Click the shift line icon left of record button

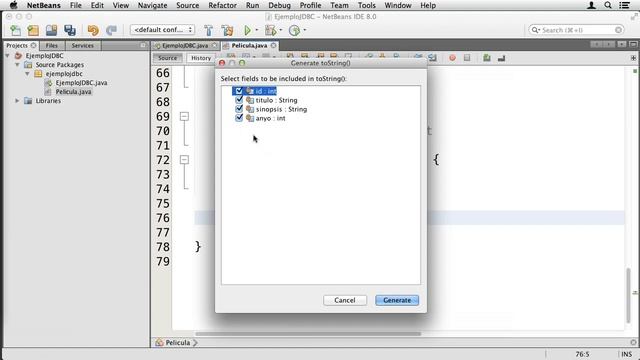coord(433,58)
